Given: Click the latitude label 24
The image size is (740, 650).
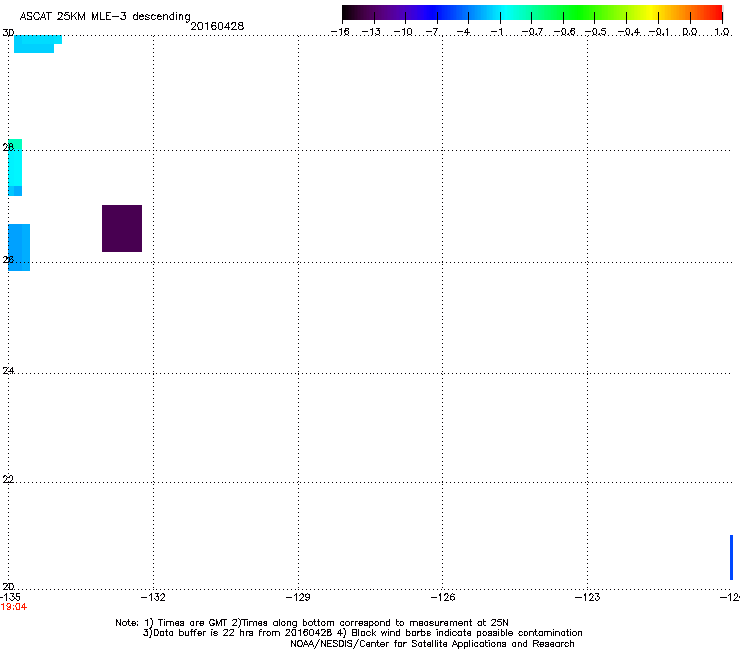Looking at the screenshot, I should 8,371.
